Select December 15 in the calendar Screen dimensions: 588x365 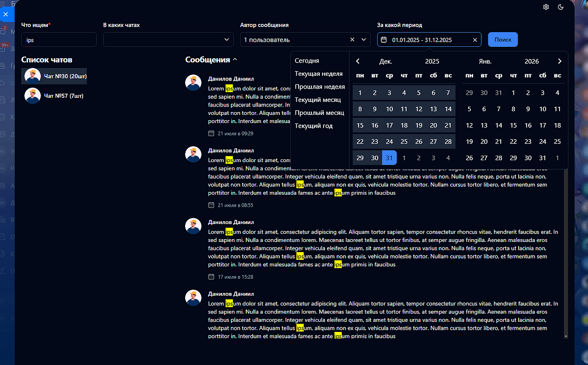point(360,125)
